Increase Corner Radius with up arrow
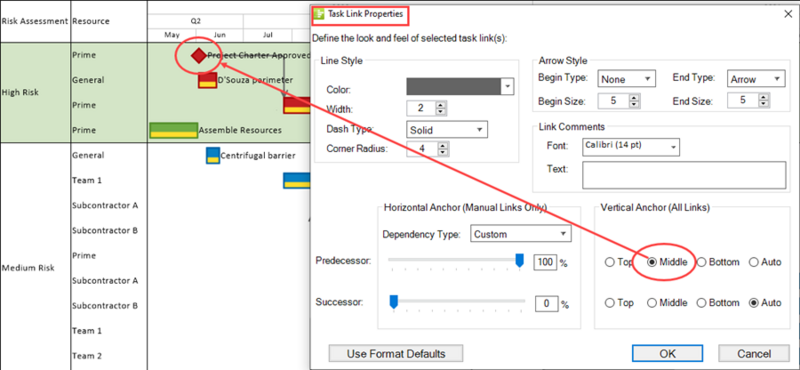800x370 pixels. coord(442,145)
